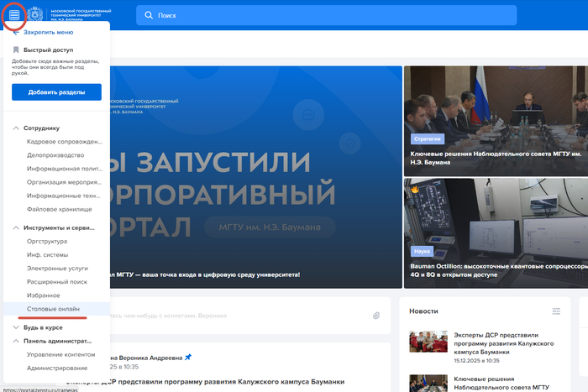The height and width of the screenshot is (392, 588).
Task: Click the back arrow beside Закрепить меню
Action: click(16, 32)
